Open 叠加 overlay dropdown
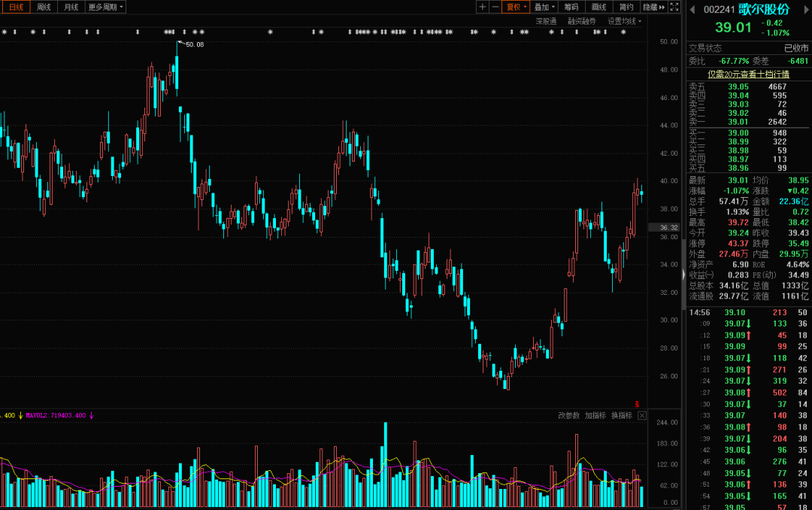Viewport: 812px width, 510px height. coord(544,7)
